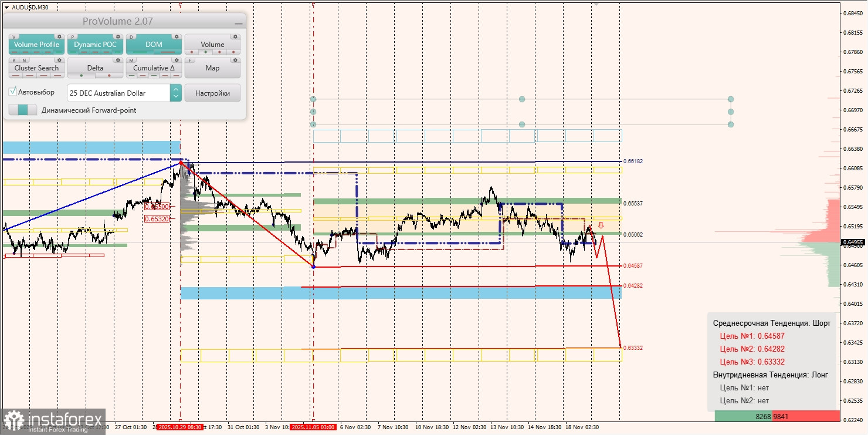Open the Volume Profile settings gear
This screenshot has height=435, width=868.
click(59, 37)
